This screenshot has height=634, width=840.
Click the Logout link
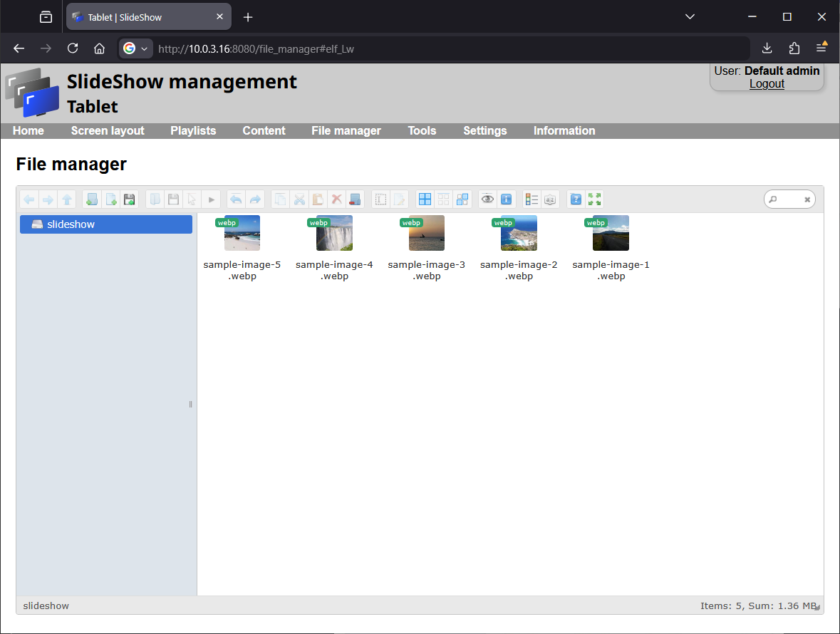pyautogui.click(x=767, y=84)
